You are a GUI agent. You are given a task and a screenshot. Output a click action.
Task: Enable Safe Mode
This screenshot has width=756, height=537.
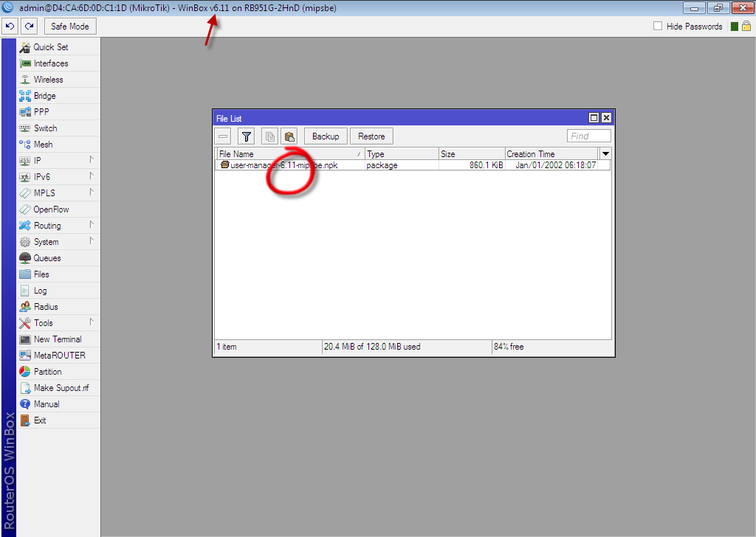pos(70,27)
